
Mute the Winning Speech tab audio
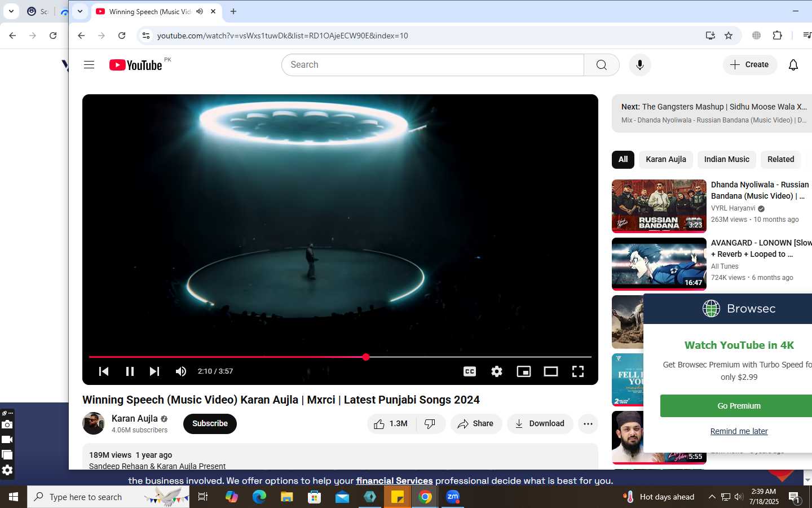pos(200,11)
